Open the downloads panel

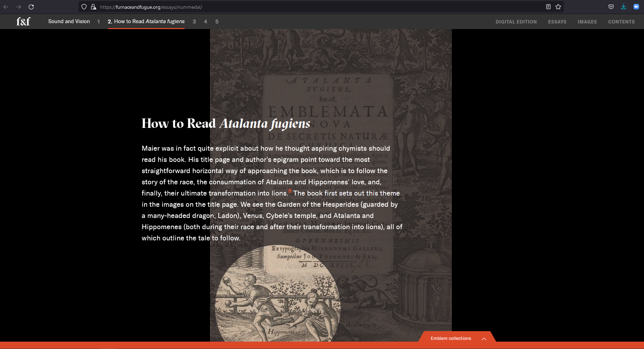(624, 7)
